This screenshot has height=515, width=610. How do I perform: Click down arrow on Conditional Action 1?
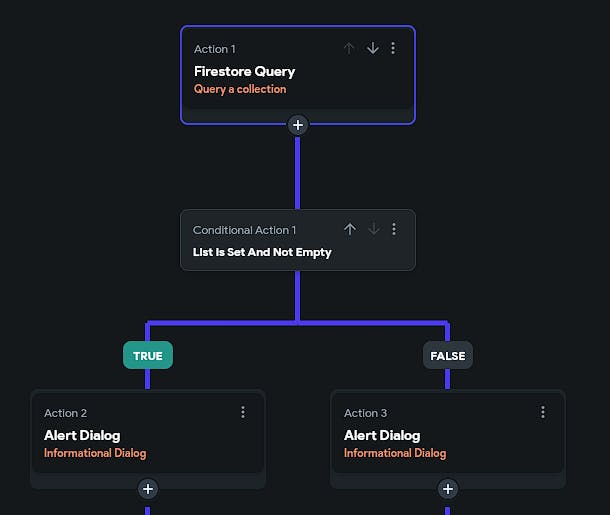point(373,229)
